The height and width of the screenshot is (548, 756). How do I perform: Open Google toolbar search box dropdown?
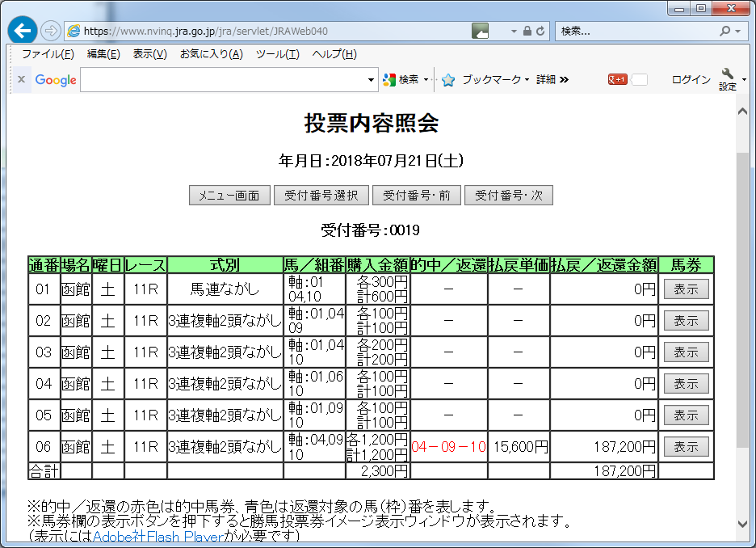370,79
